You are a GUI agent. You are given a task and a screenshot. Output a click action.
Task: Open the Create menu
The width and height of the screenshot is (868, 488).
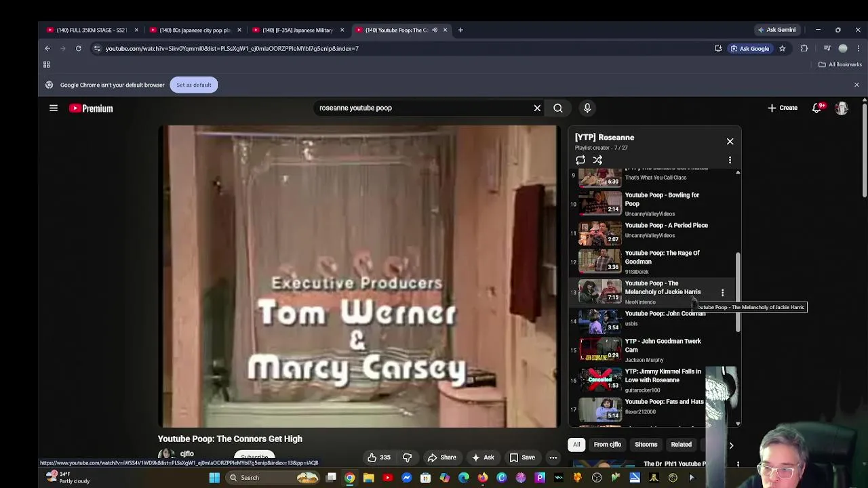(783, 108)
